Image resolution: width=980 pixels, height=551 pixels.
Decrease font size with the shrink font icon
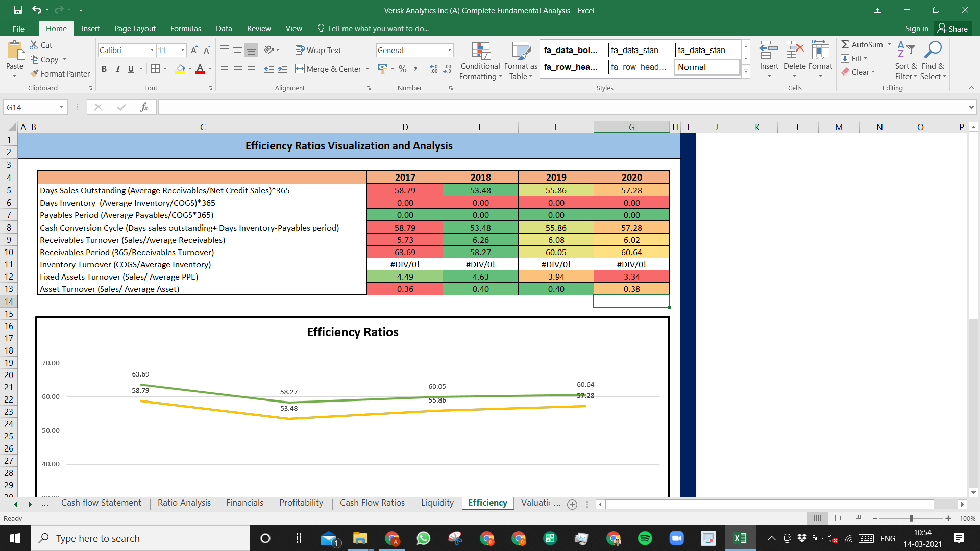tap(207, 50)
